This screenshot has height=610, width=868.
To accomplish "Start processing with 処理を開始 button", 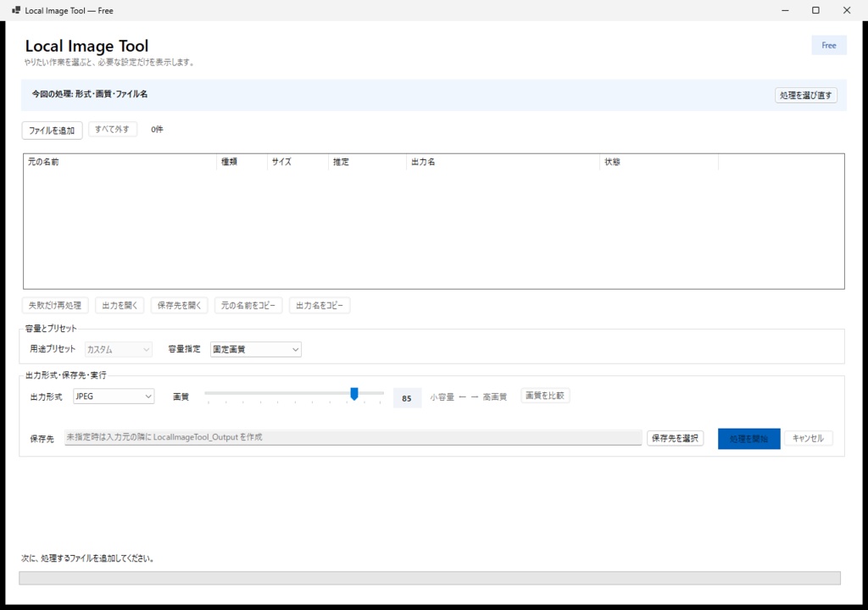I will (749, 438).
